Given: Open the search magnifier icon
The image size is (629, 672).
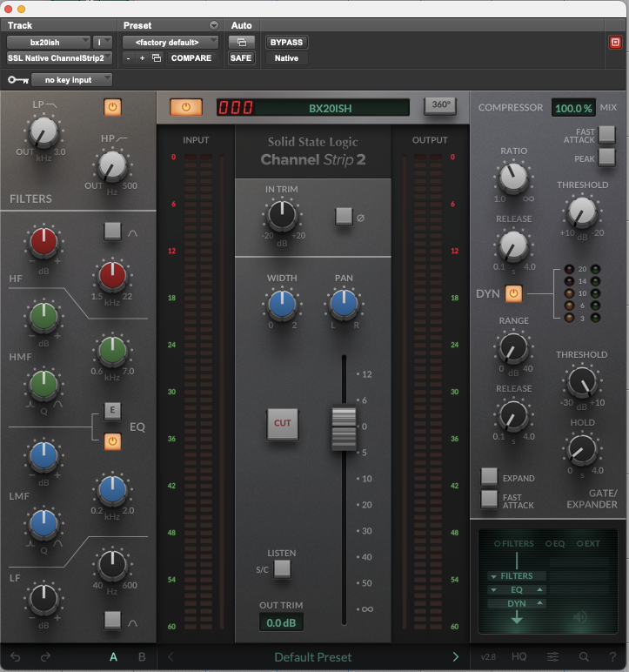Looking at the screenshot, I should click(x=584, y=656).
